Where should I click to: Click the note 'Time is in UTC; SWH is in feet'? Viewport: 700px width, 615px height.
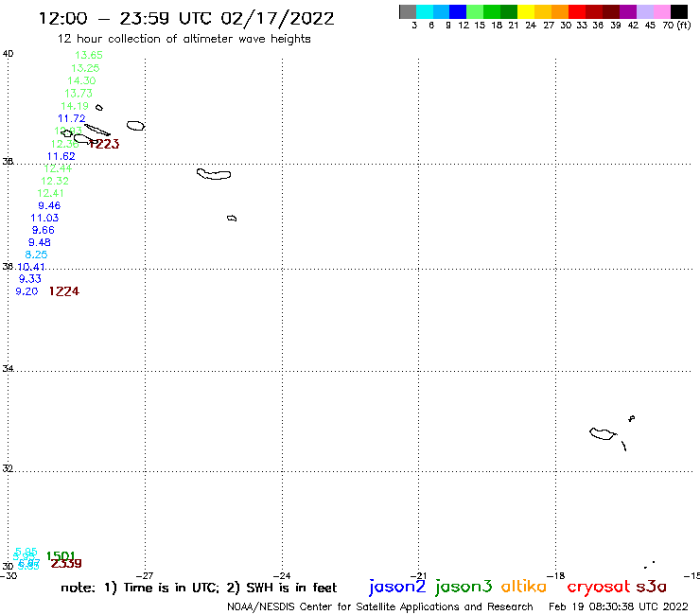click(x=199, y=588)
